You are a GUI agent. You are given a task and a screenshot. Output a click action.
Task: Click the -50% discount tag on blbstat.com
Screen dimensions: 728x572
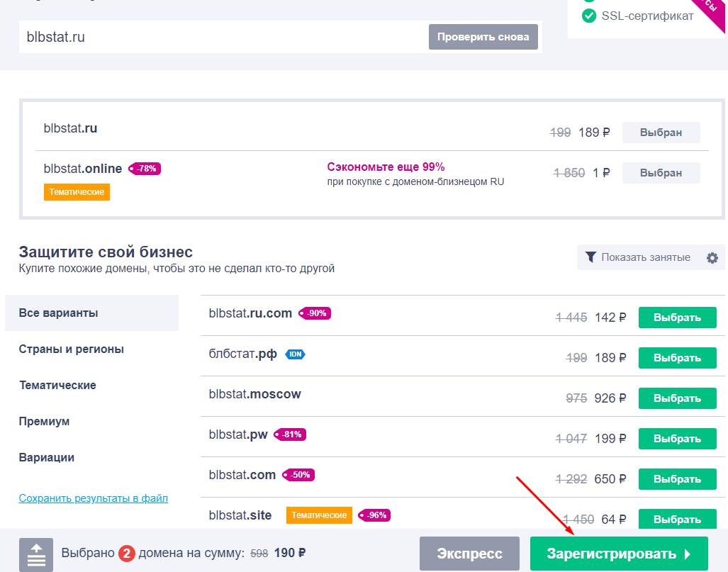tap(299, 475)
